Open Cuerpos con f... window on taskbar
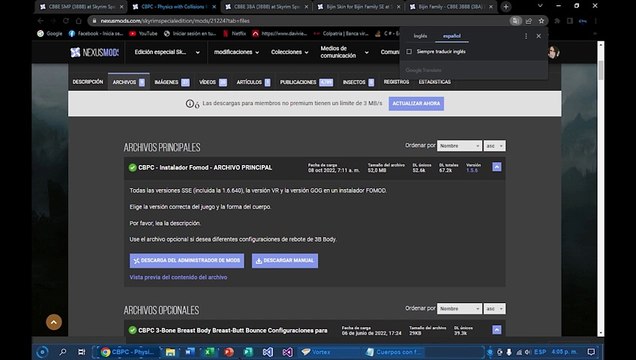Image resolution: width=636 pixels, height=360 pixels. click(x=395, y=352)
